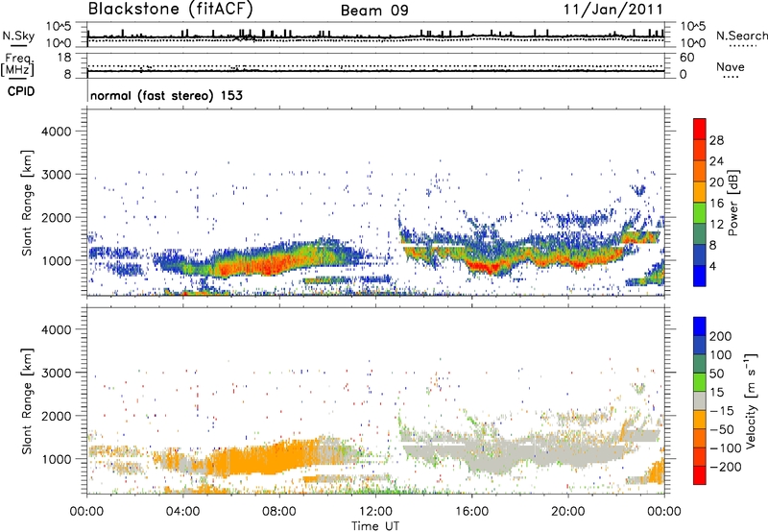Select the "20:00" time tick label
This screenshot has width=768, height=532.
click(x=567, y=512)
